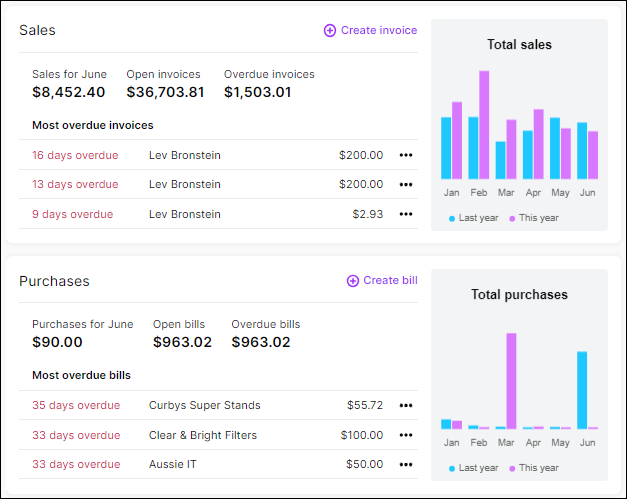The height and width of the screenshot is (499, 627).
Task: Select the Open invoices amount $36,703.81
Action: (165, 93)
